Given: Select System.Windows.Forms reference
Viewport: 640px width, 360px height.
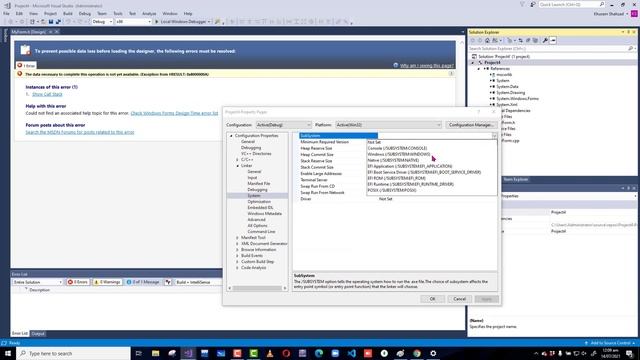Looking at the screenshot, I should point(518,99).
